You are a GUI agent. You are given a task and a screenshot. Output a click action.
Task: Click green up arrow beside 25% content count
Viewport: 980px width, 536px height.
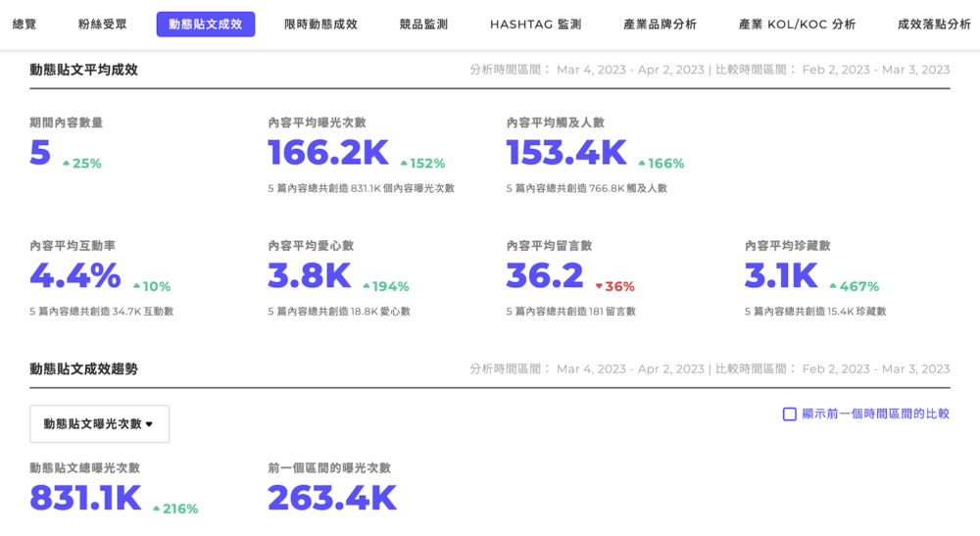coord(66,164)
